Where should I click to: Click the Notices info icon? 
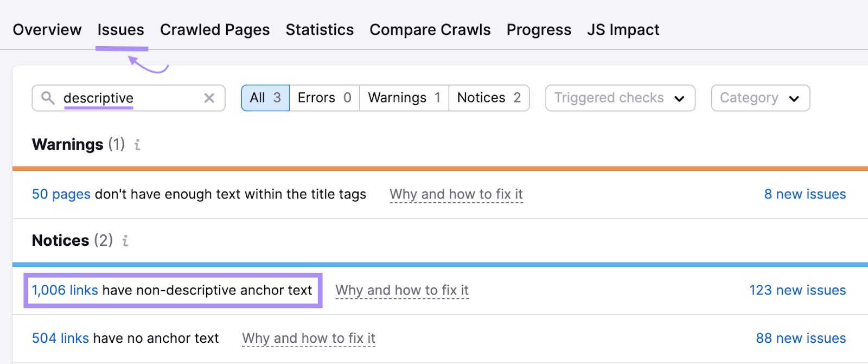coord(125,241)
